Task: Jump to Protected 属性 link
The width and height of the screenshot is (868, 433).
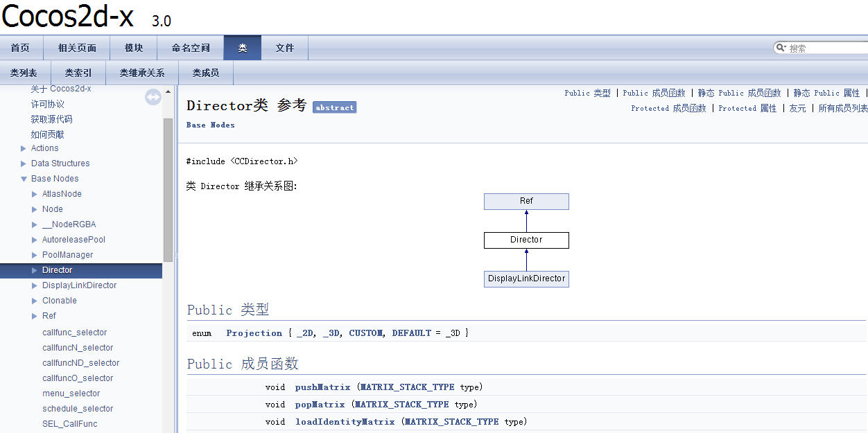Action: click(x=747, y=108)
